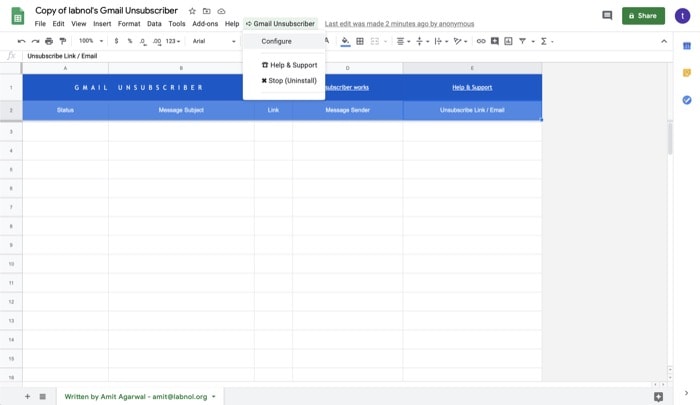700x405 pixels.
Task: Show side panel with right chevron
Action: pos(686,393)
